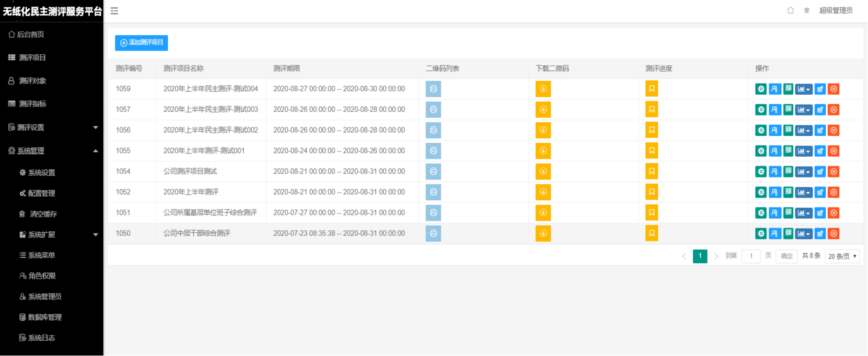Edit project 1050 with the pencil icon
The width and height of the screenshot is (868, 356).
[820, 234]
